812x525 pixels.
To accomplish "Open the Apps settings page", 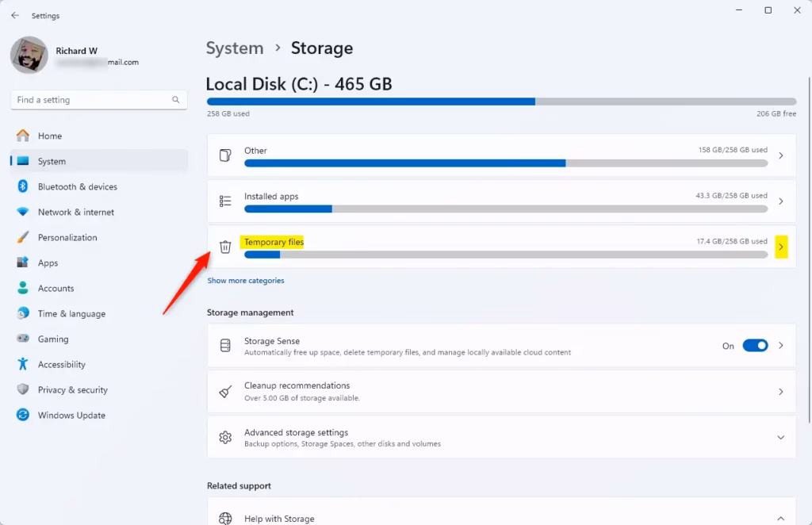I will (x=99, y=262).
